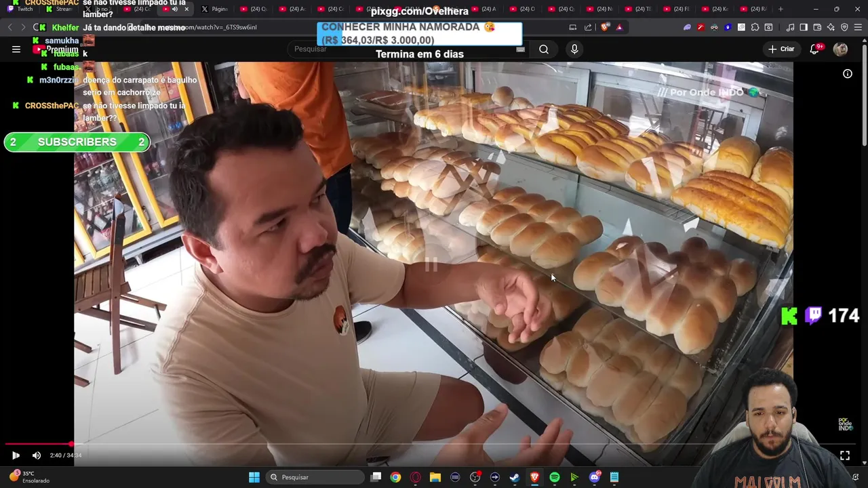
Task: Switch to the X Página browser tab
Action: [x=214, y=9]
